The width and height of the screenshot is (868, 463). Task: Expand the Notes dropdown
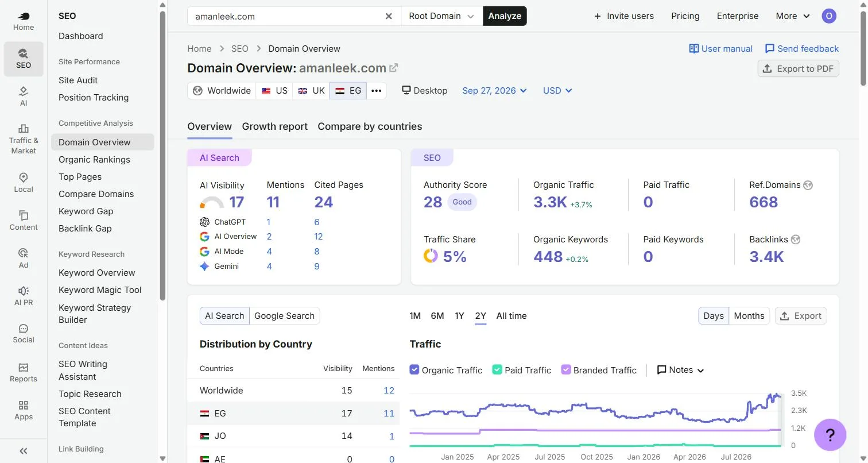pos(680,370)
